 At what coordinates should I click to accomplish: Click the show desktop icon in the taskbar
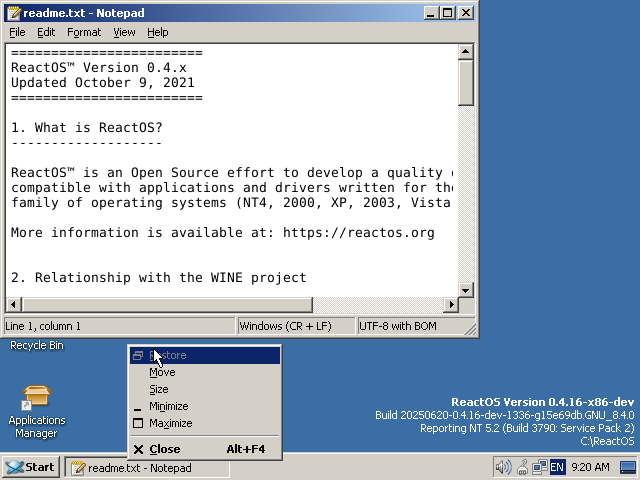click(628, 467)
